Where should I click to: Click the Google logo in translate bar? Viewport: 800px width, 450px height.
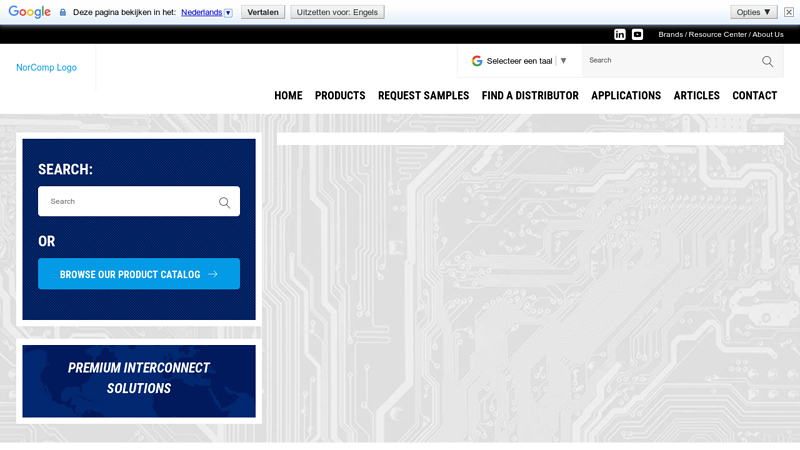29,12
